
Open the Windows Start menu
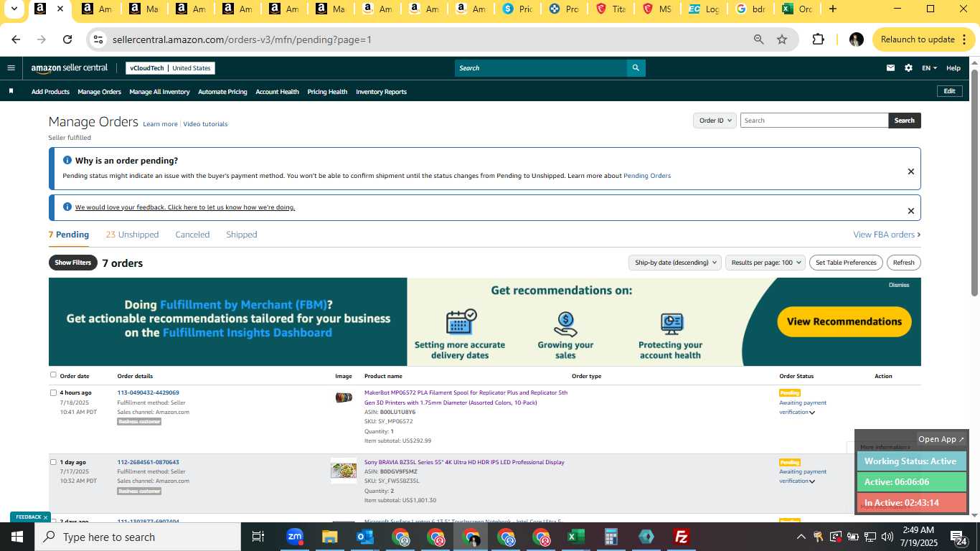[17, 537]
